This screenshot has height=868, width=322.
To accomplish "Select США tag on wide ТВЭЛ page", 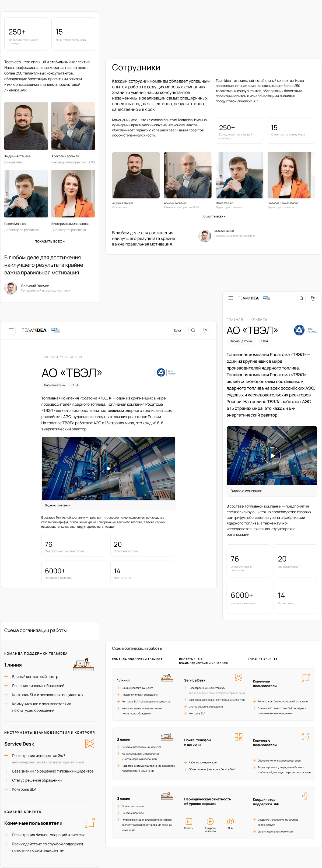I will coord(75,385).
